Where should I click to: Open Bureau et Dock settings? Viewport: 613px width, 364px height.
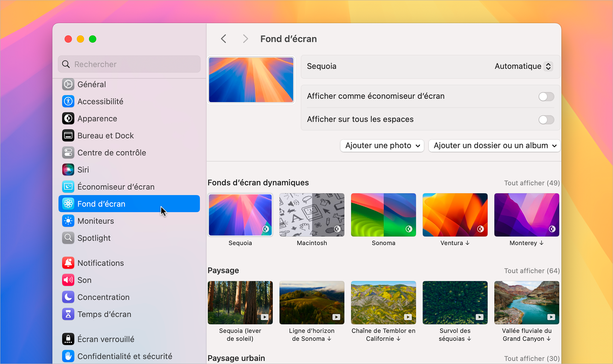pos(105,135)
